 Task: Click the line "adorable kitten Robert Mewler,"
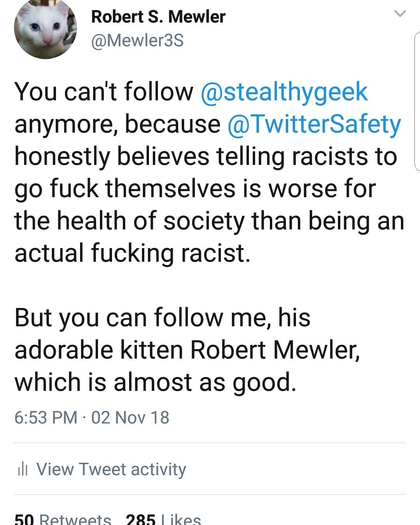[187, 350]
